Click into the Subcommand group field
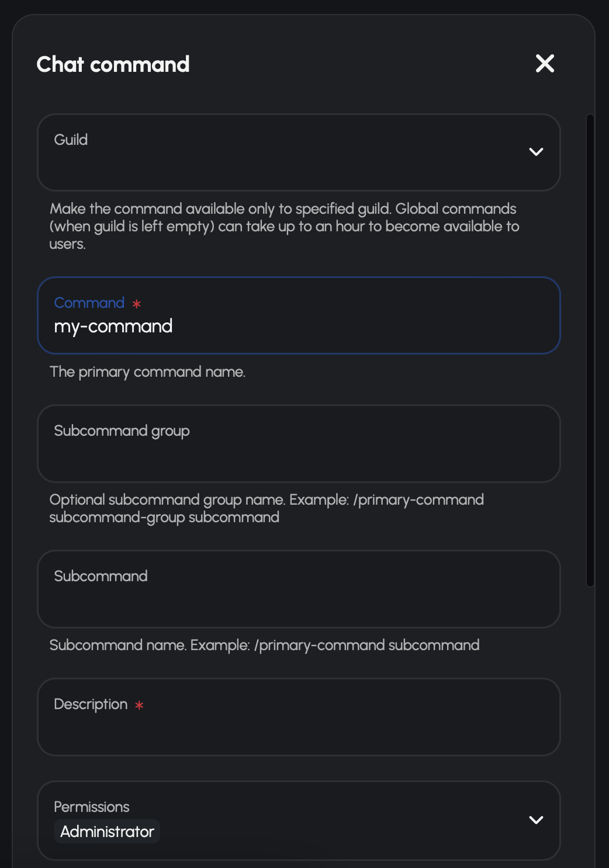The image size is (609, 868). point(298,453)
